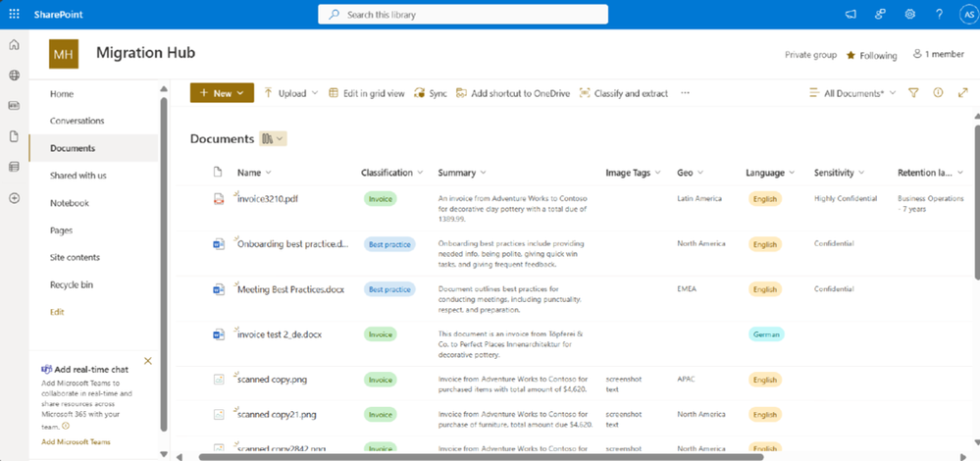
Task: Click the PDF file icon for invoice3210.pdf
Action: point(218,199)
